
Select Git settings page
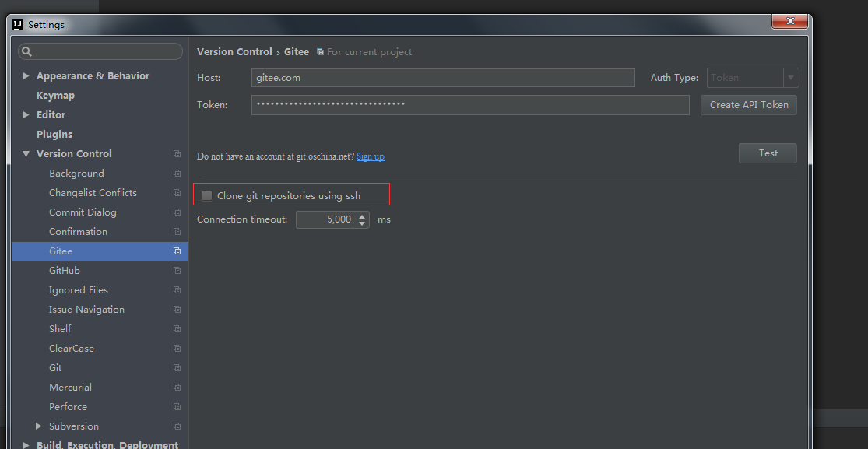(x=55, y=367)
